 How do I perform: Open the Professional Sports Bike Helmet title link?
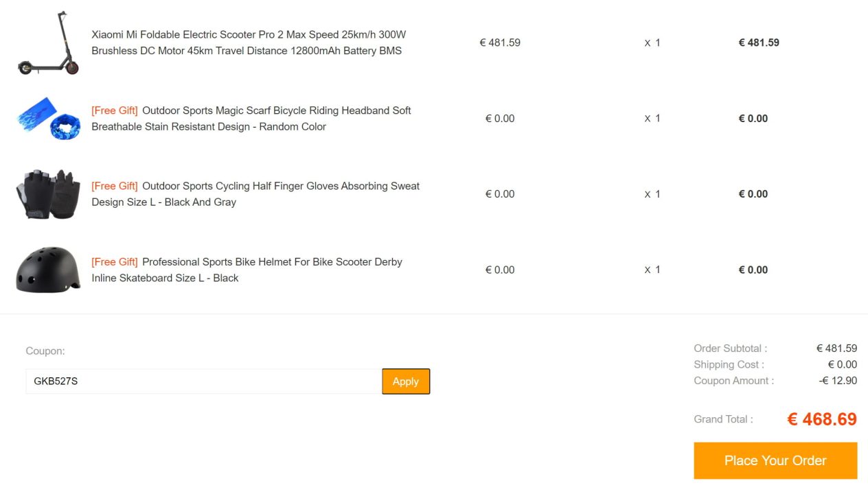click(272, 262)
